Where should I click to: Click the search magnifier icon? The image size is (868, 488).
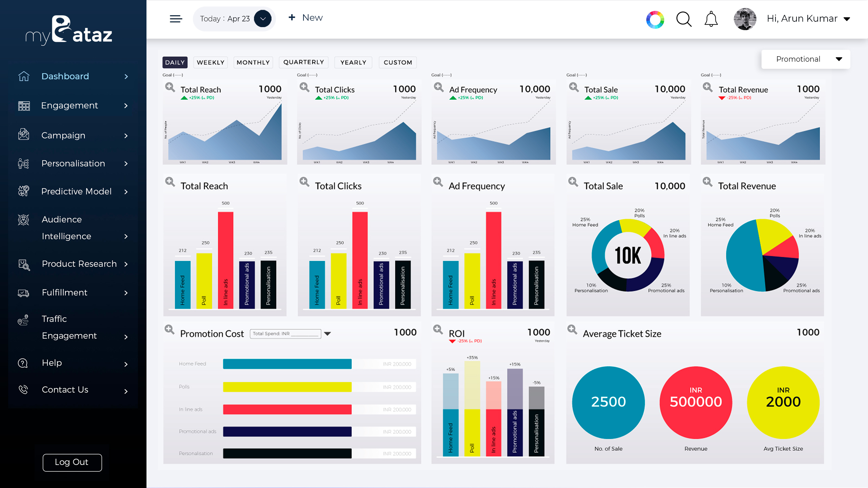(x=684, y=19)
